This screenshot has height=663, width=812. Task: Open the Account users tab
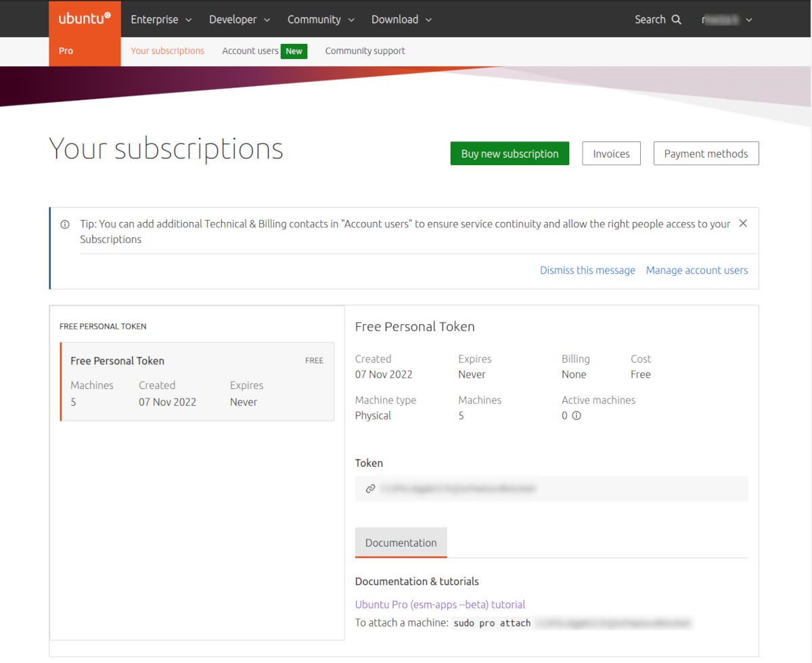click(x=250, y=51)
